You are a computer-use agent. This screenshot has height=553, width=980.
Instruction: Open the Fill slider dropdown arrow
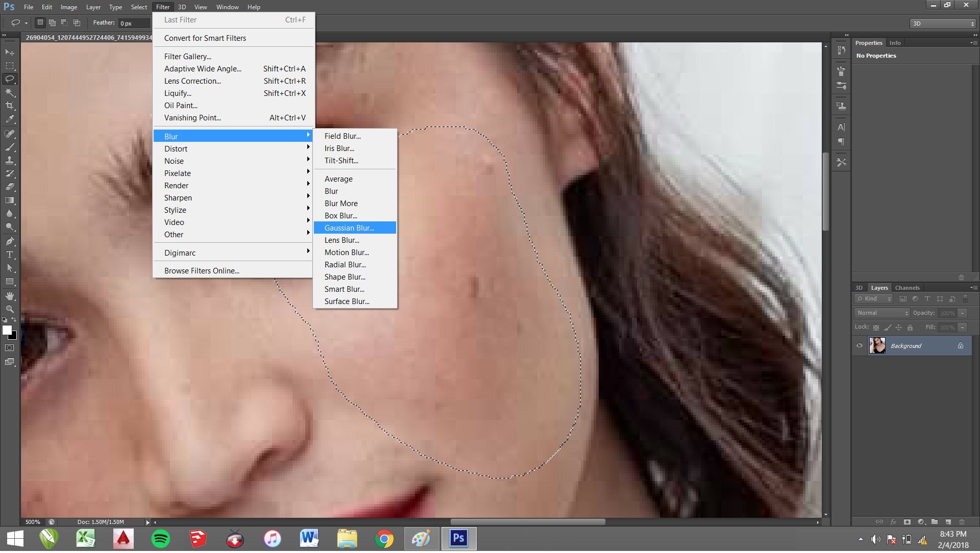pyautogui.click(x=963, y=328)
